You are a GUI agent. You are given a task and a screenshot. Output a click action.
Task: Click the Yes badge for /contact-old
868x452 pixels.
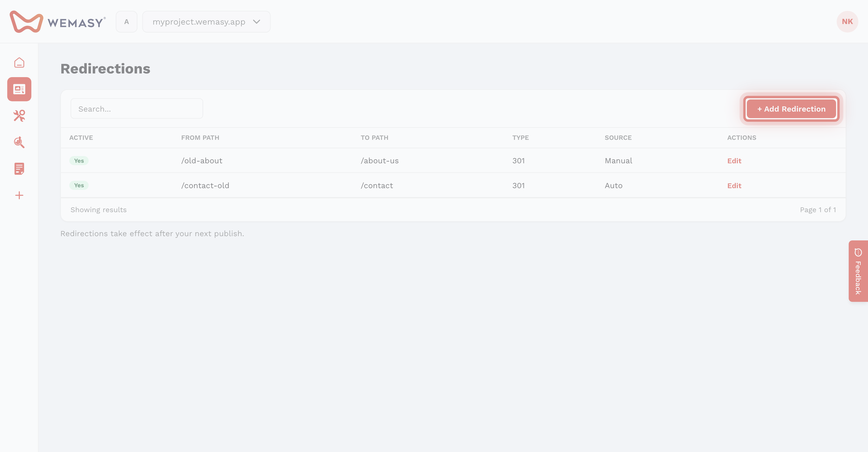(x=79, y=185)
